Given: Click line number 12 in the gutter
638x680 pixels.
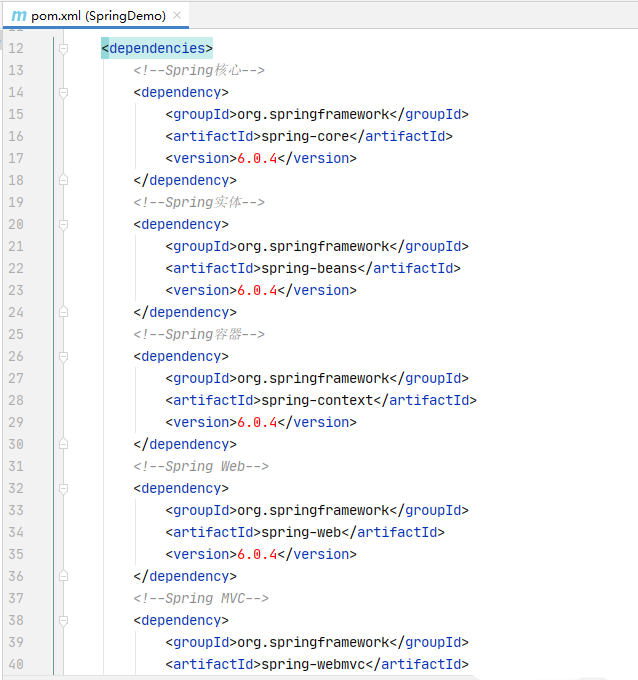Looking at the screenshot, I should 16,48.
